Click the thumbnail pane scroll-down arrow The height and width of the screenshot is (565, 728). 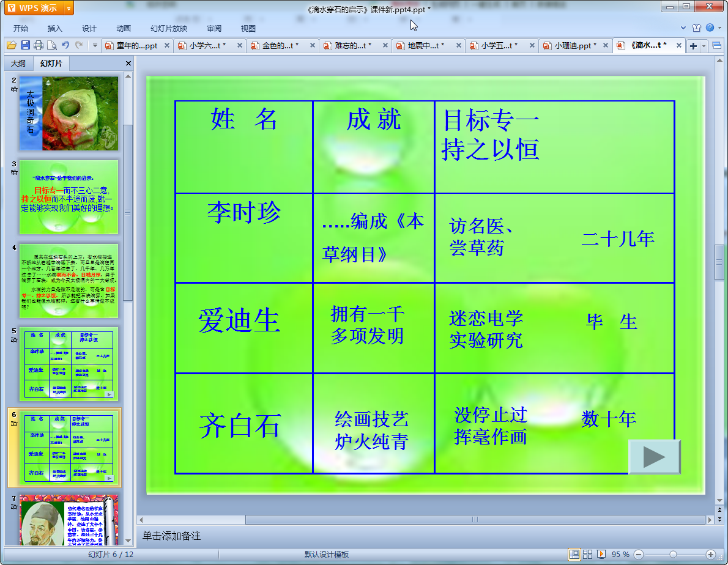[128, 541]
